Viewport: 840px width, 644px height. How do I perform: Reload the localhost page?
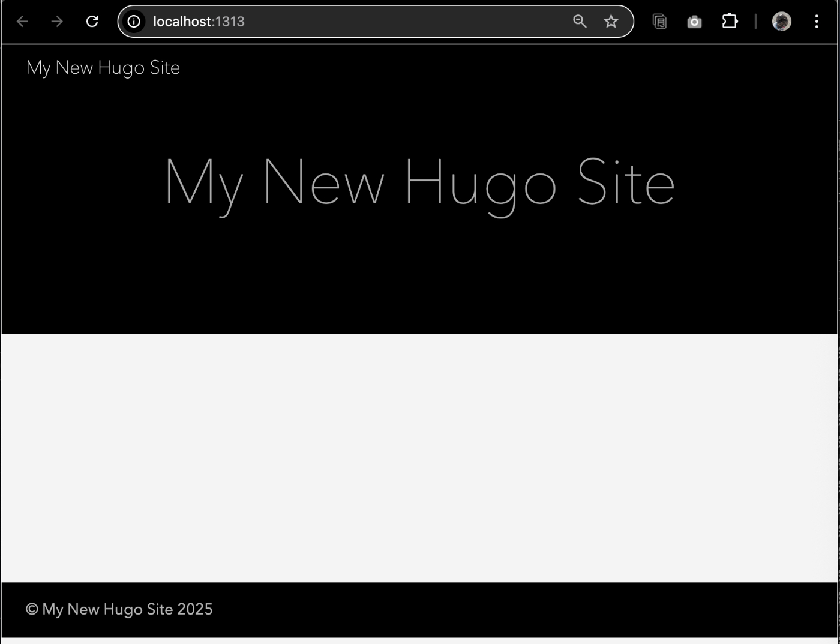click(x=92, y=22)
